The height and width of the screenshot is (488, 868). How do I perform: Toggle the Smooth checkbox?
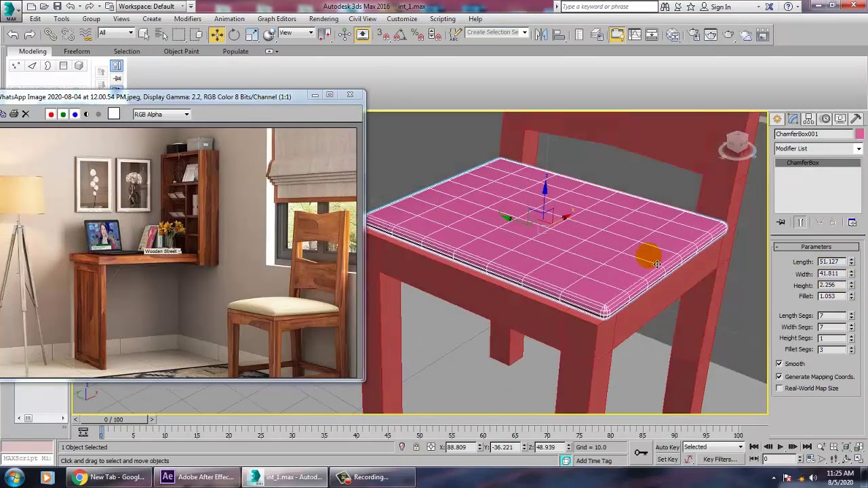(x=779, y=364)
